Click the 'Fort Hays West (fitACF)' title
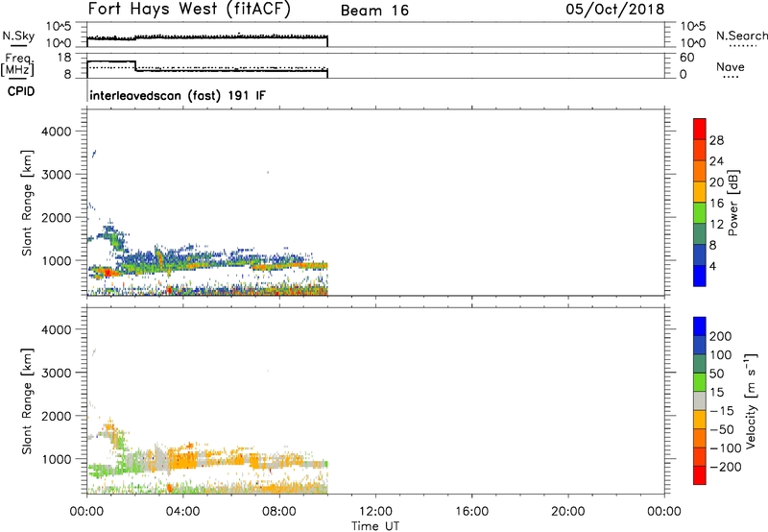The image size is (768, 532). tap(189, 10)
